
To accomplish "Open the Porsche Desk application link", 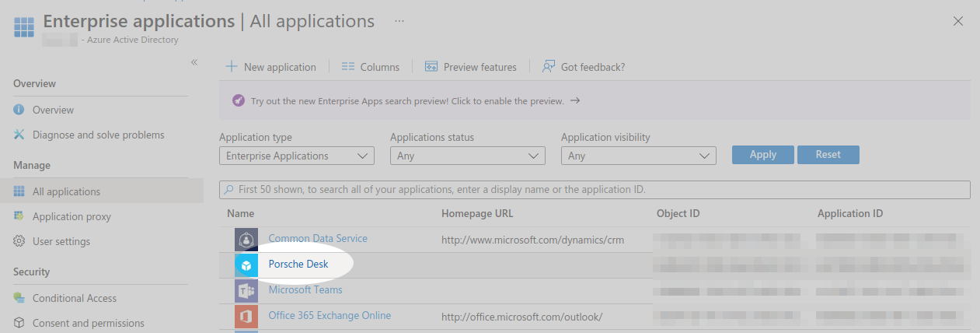I will point(298,265).
